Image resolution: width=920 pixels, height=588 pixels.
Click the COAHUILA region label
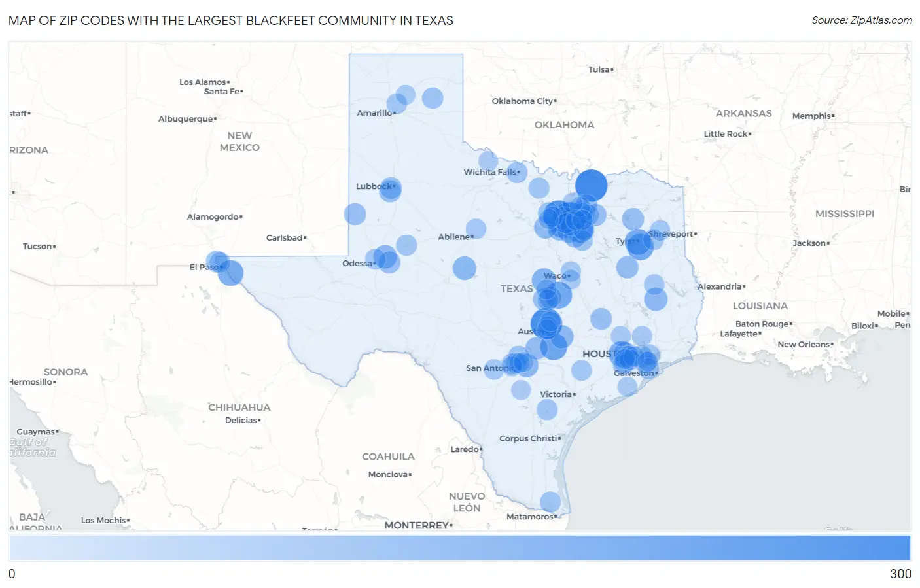point(388,457)
